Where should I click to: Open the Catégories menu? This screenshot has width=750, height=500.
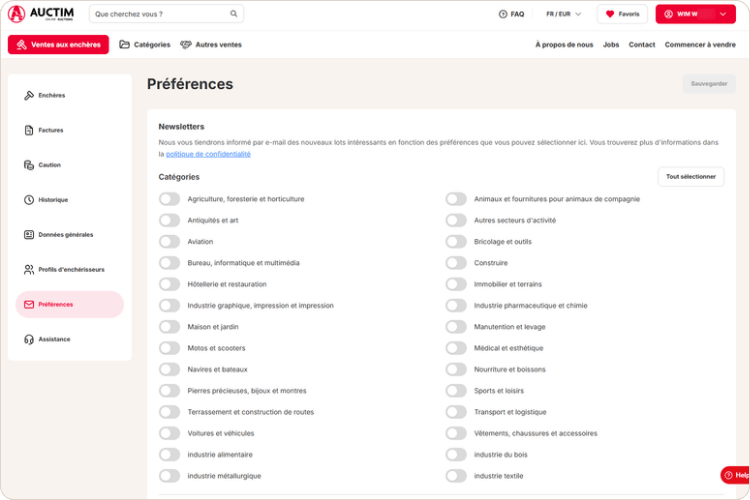pos(145,44)
